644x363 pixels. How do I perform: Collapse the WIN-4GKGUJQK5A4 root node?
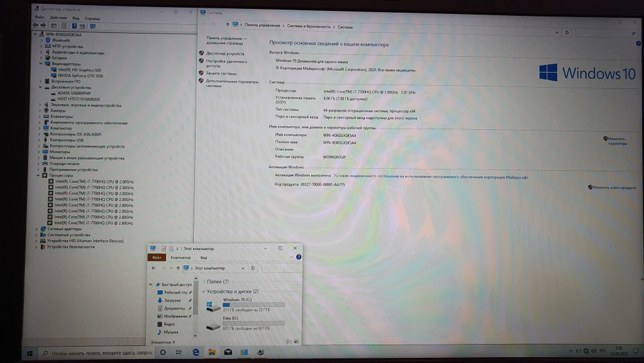(35, 35)
